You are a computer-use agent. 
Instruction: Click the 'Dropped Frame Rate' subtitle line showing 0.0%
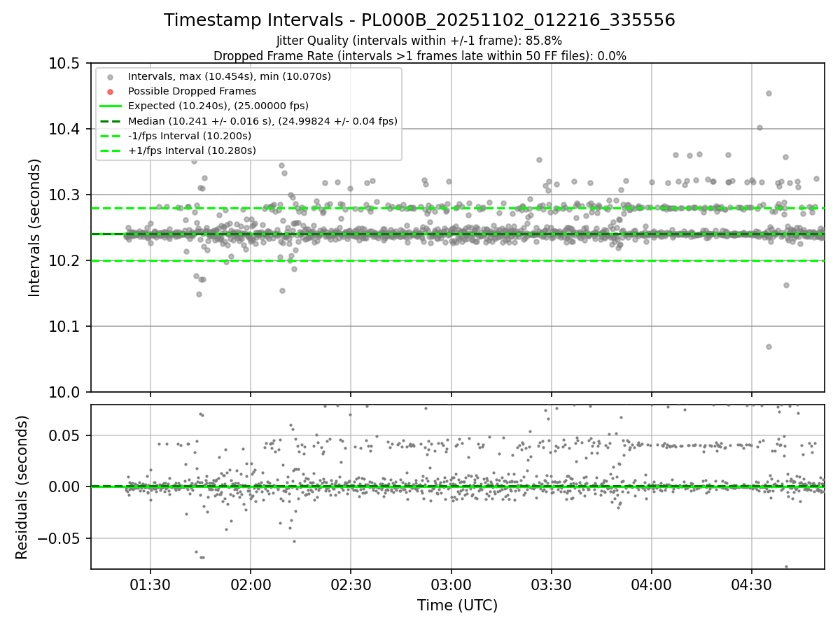click(x=419, y=56)
